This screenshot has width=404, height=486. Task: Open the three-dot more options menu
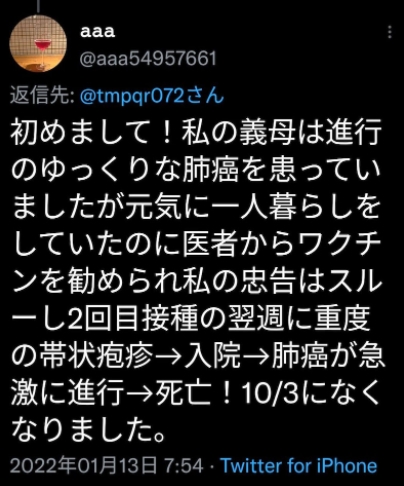(x=389, y=32)
